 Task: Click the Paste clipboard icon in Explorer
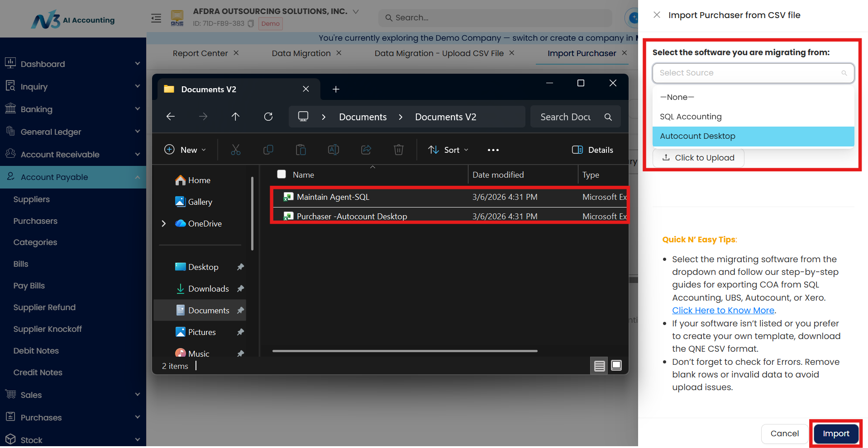(x=301, y=150)
